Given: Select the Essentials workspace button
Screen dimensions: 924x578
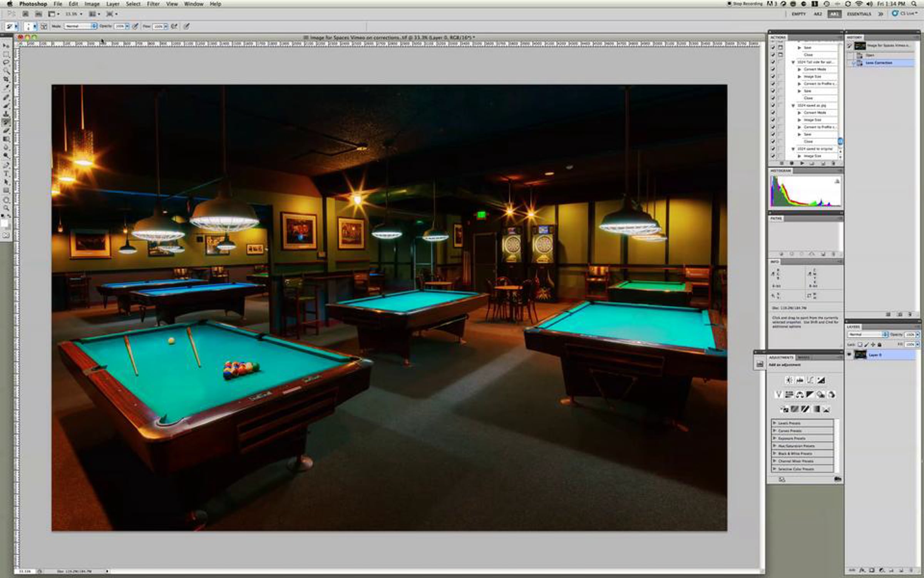Looking at the screenshot, I should click(x=859, y=14).
